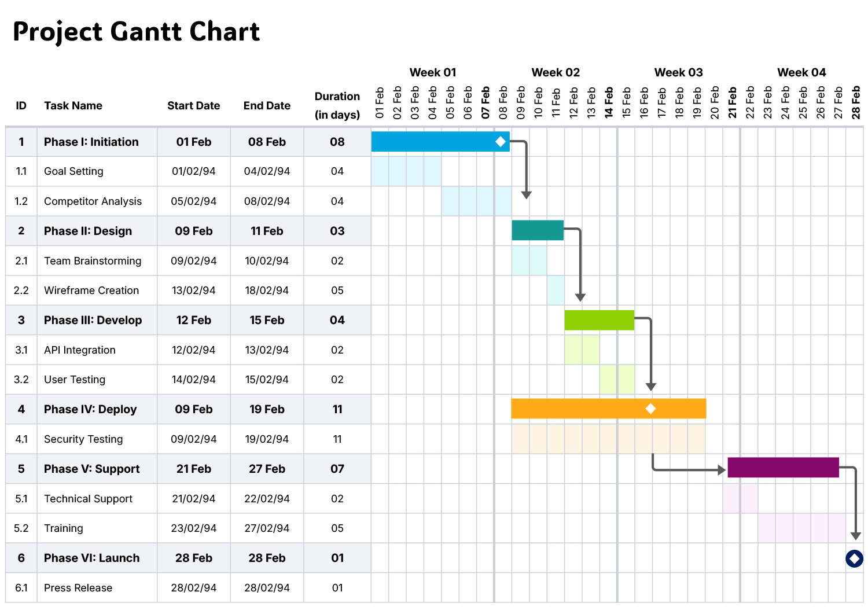Image resolution: width=868 pixels, height=614 pixels.
Task: Click the Security Testing task name cell
Action: coord(83,439)
